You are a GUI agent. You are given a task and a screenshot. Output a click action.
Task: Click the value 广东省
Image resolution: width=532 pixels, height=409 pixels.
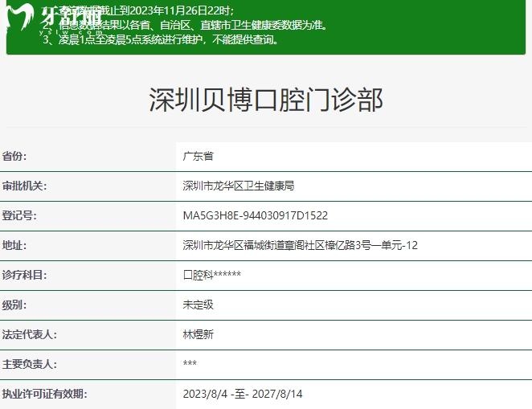(198, 157)
